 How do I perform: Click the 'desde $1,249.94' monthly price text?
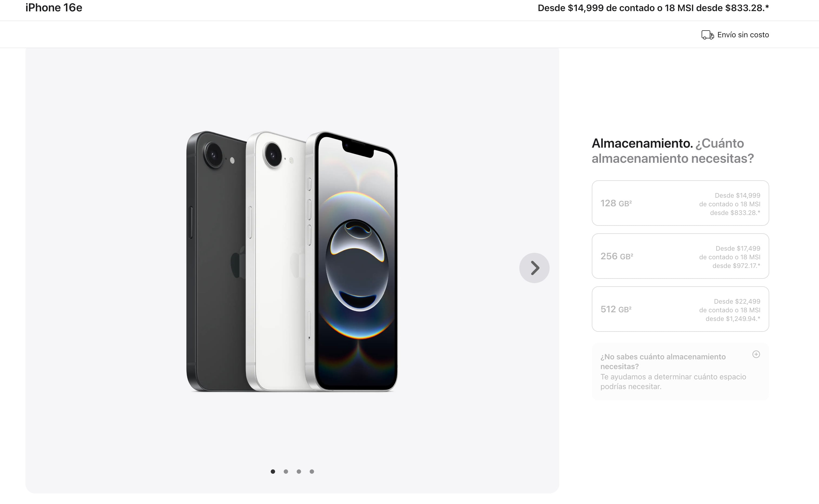pyautogui.click(x=733, y=319)
